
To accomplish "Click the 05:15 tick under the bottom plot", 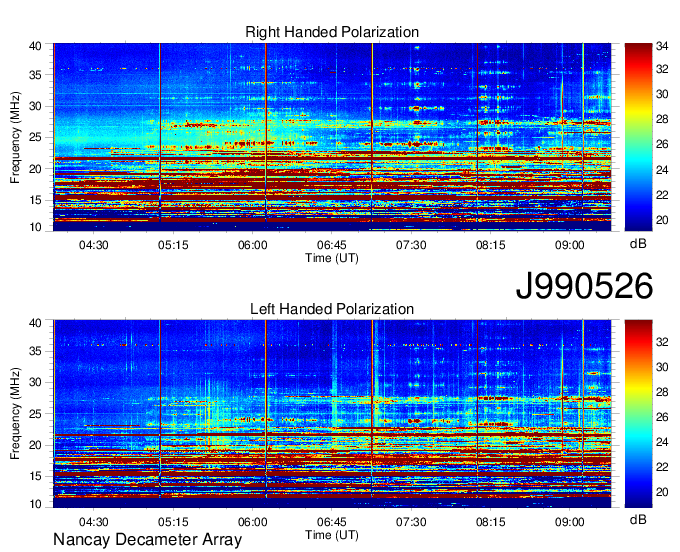I will (x=173, y=522).
